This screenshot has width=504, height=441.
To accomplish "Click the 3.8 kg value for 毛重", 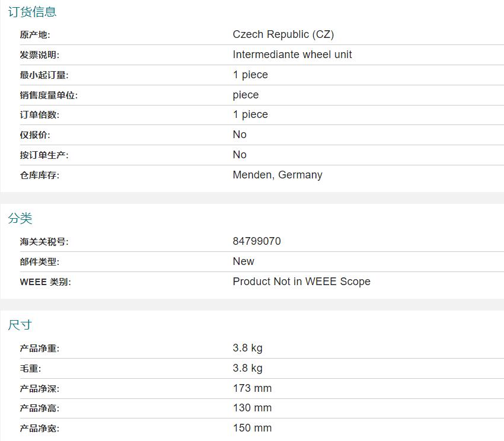I will (247, 368).
